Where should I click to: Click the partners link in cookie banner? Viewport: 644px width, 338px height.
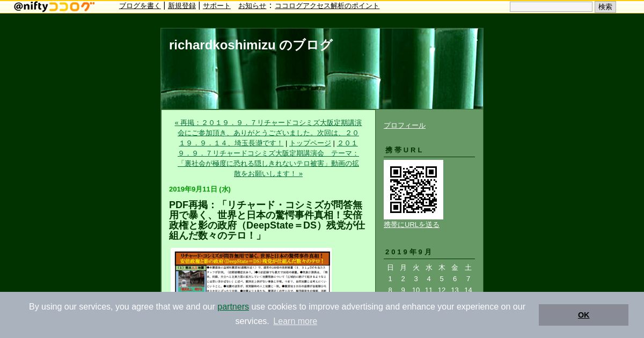tap(233, 307)
